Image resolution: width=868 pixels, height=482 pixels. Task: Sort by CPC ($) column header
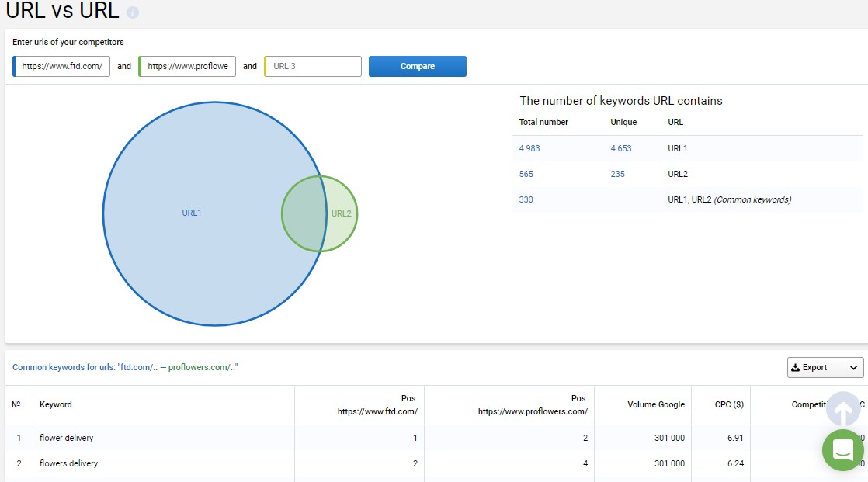pyautogui.click(x=729, y=404)
